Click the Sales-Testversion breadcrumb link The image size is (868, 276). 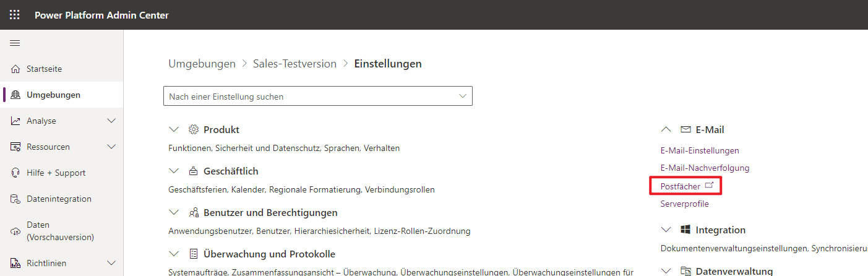[294, 64]
